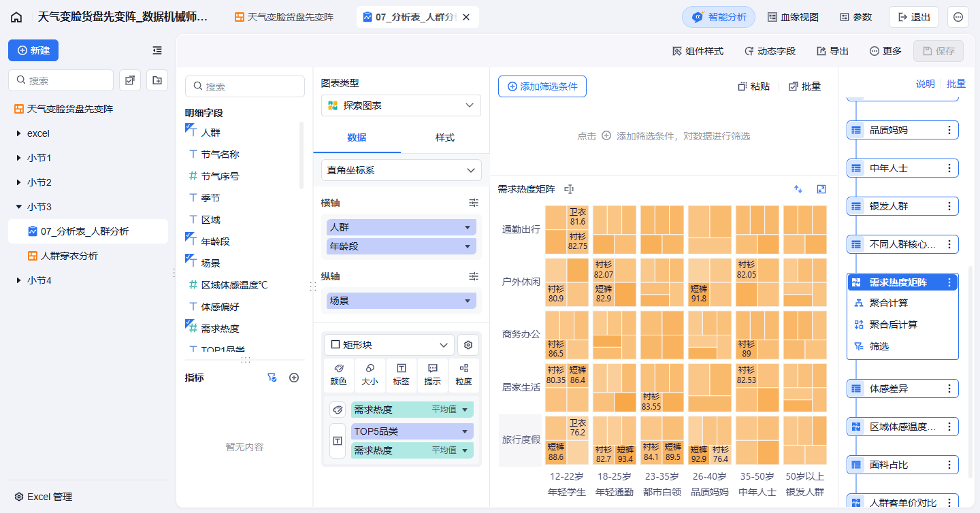The width and height of the screenshot is (980, 513).
Task: Click the 说明 link
Action: [x=925, y=84]
